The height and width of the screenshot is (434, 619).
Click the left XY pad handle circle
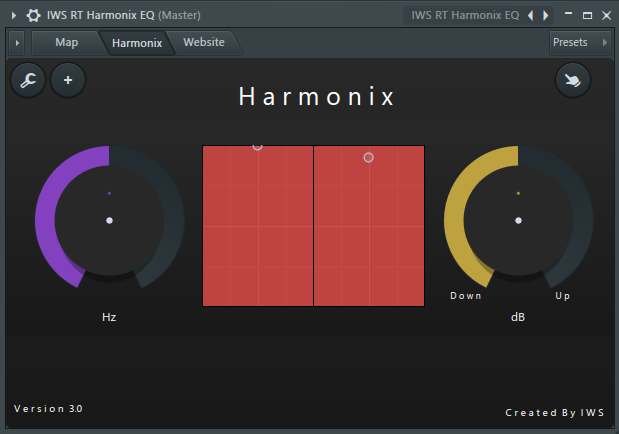click(x=257, y=147)
